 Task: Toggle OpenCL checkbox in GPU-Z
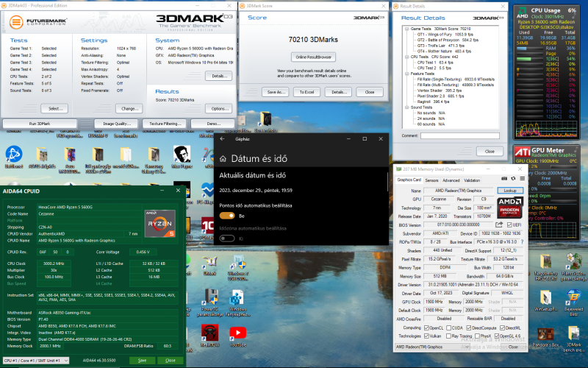coord(426,328)
